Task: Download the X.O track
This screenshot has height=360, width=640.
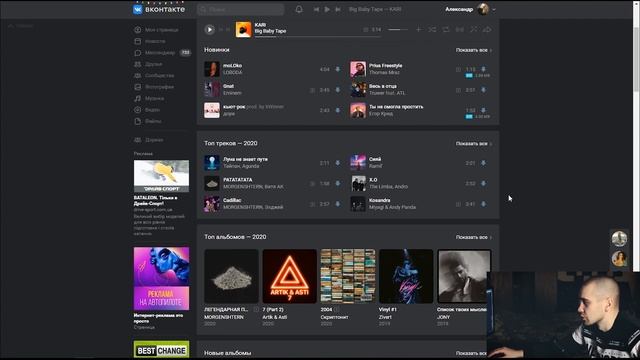Action: tap(483, 183)
